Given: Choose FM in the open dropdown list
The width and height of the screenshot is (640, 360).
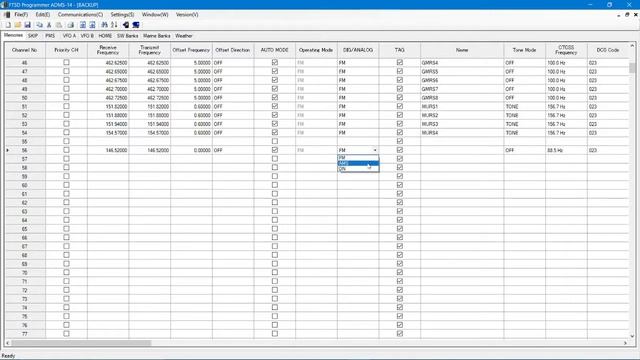Looking at the screenshot, I should coord(358,158).
